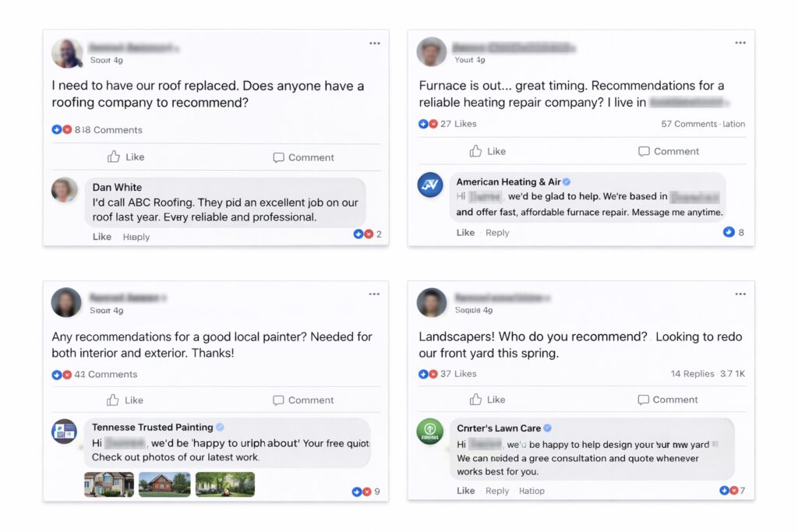The height and width of the screenshot is (532, 798).
Task: Like the roof replacement post
Action: pyautogui.click(x=125, y=157)
